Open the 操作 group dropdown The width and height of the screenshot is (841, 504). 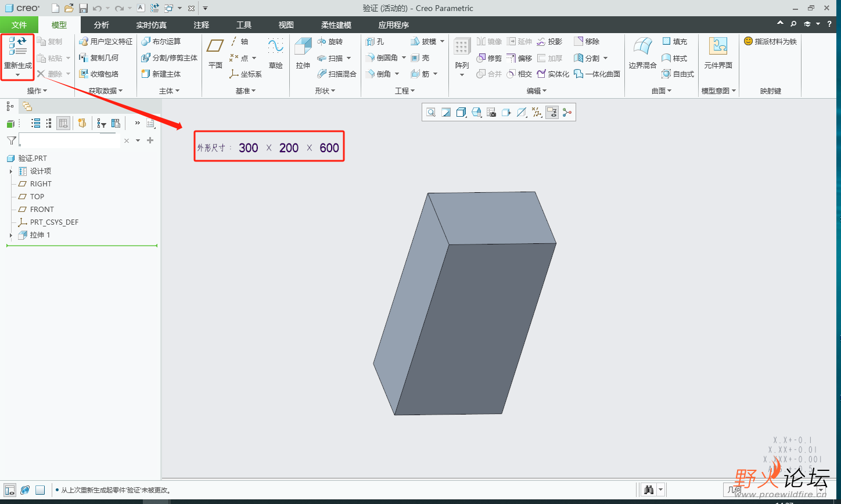37,91
